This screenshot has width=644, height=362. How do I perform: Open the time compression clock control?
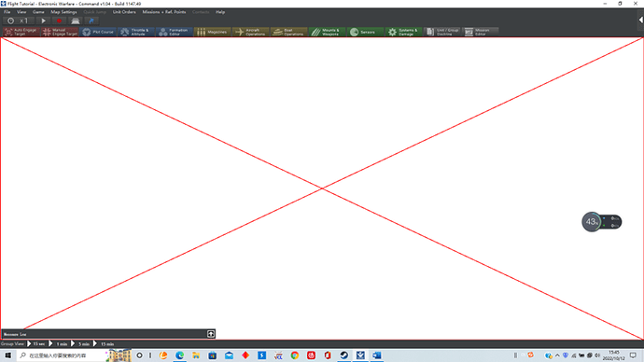17,21
